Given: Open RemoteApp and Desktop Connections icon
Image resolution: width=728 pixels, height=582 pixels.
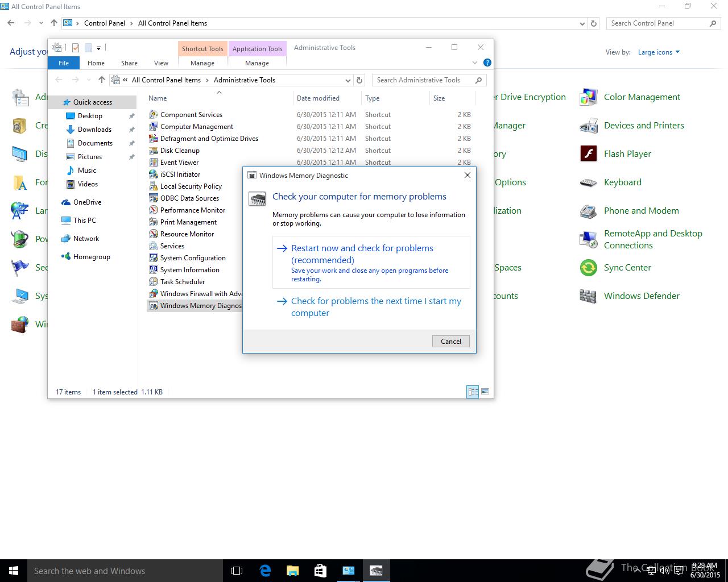Looking at the screenshot, I should coord(588,239).
